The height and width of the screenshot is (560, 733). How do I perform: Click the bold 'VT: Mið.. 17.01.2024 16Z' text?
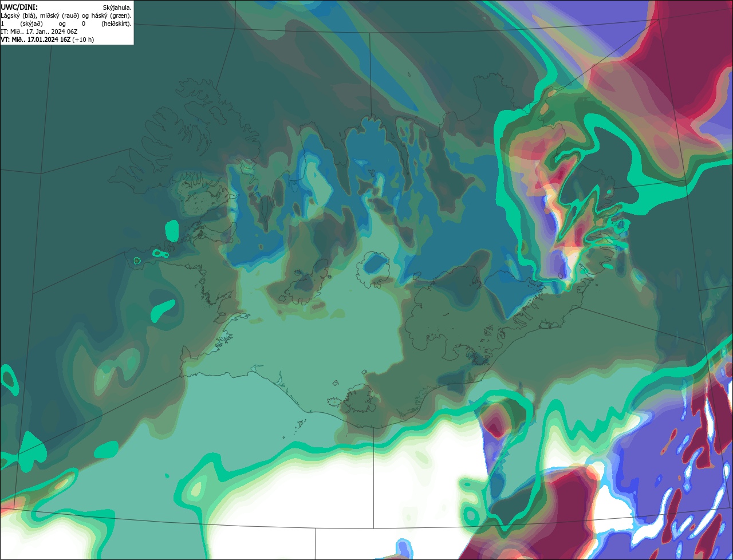click(x=36, y=40)
